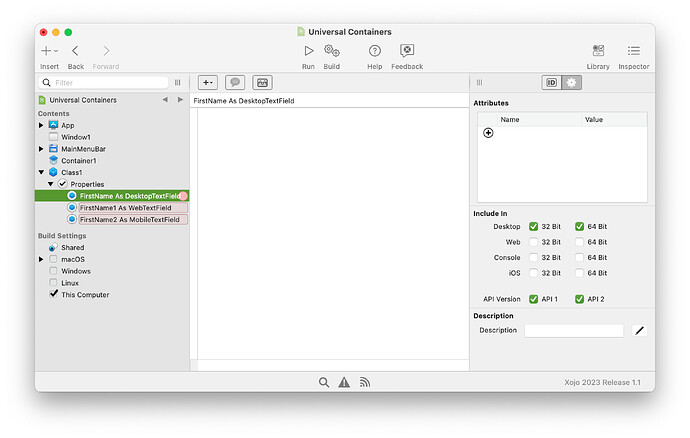
Task: Open Help question mark icon
Action: [374, 51]
